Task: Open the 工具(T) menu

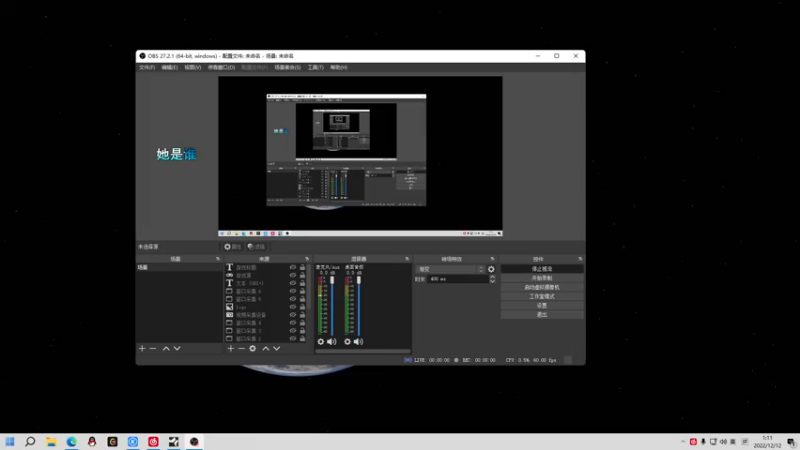Action: pos(315,67)
